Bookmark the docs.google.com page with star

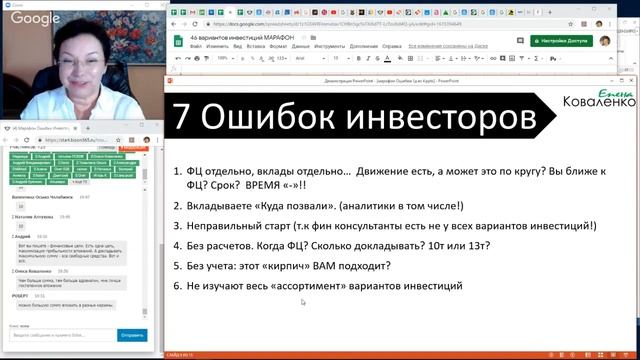tap(571, 24)
